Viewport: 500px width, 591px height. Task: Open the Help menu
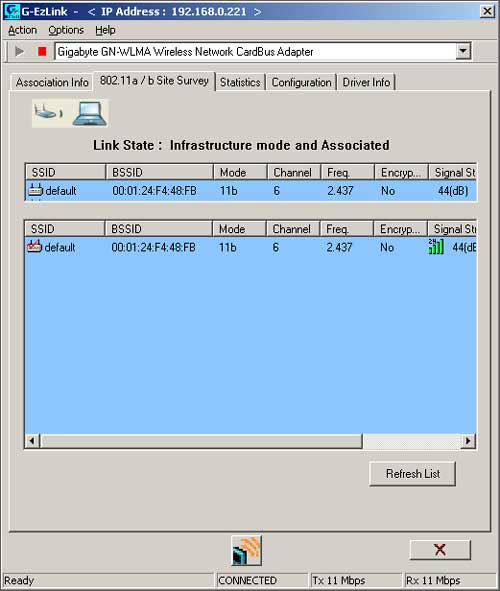pos(105,30)
